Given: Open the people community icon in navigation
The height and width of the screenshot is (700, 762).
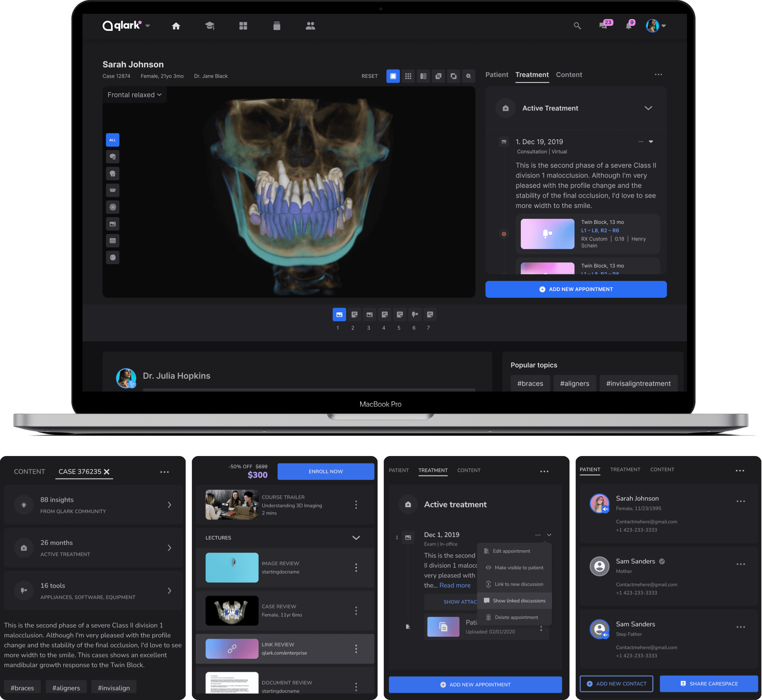Looking at the screenshot, I should point(310,26).
